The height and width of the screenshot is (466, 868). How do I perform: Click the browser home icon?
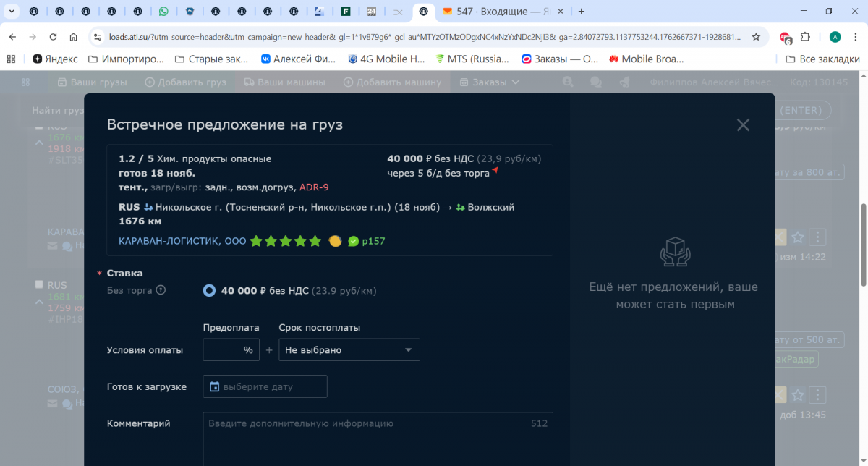pyautogui.click(x=73, y=36)
